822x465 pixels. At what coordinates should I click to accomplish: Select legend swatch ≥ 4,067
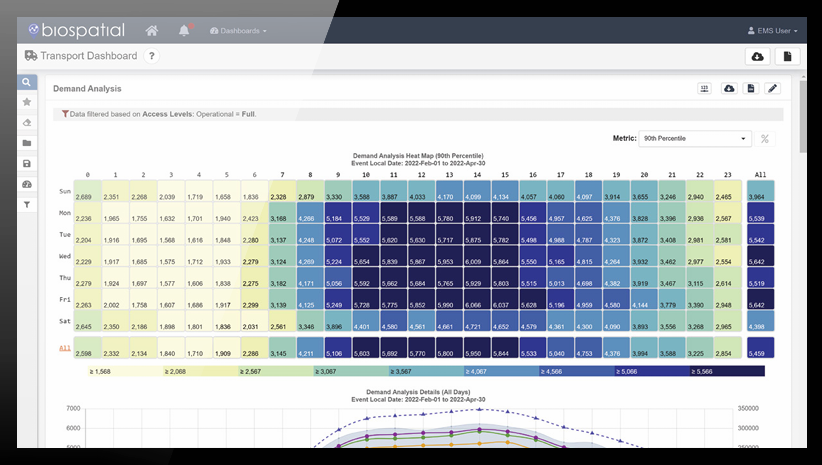click(501, 371)
